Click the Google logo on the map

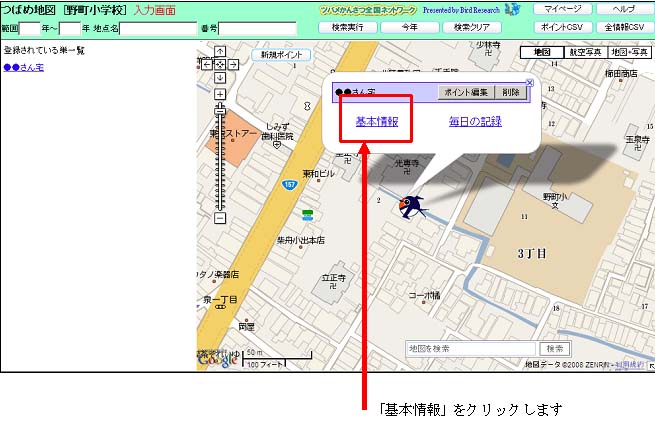pyautogui.click(x=217, y=359)
